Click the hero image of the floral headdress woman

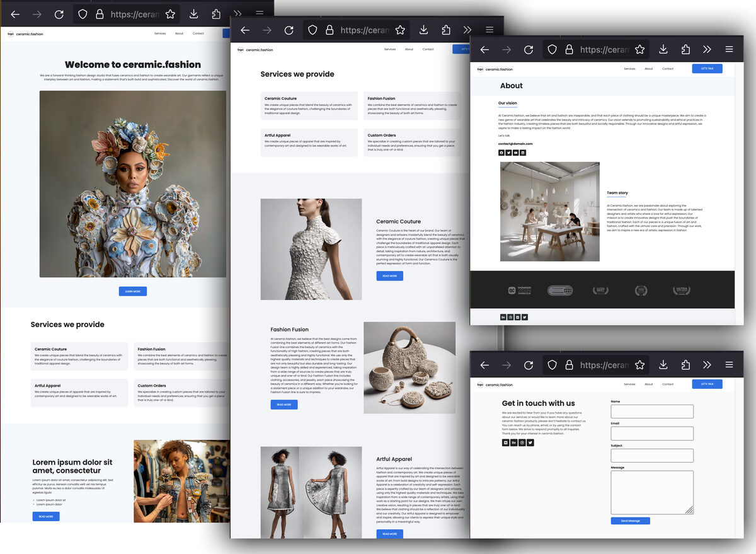click(x=133, y=184)
